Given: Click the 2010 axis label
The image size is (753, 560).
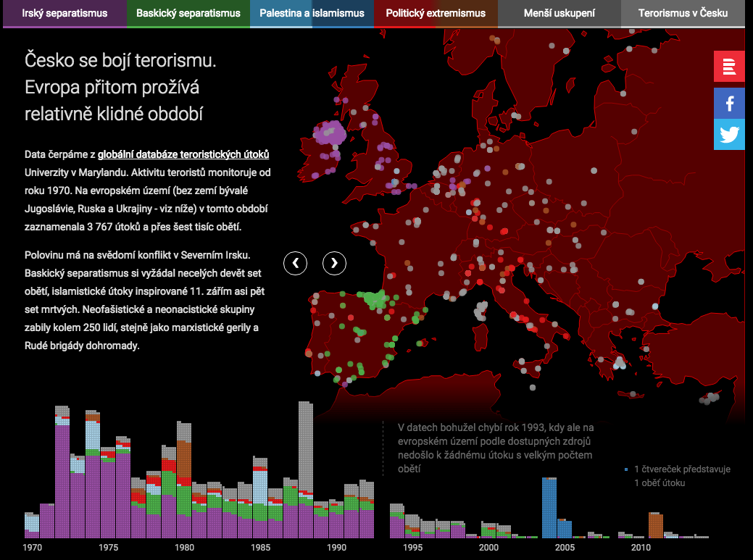Looking at the screenshot, I should coord(641,548).
